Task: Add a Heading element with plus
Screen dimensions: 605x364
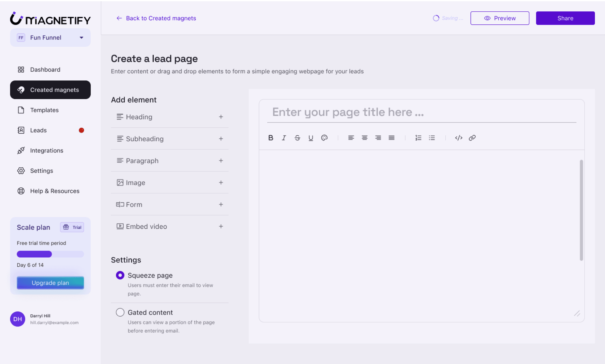Action: pyautogui.click(x=221, y=117)
